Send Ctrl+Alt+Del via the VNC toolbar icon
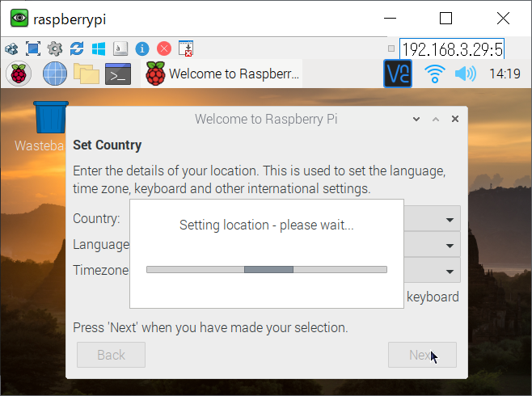 [x=11, y=49]
